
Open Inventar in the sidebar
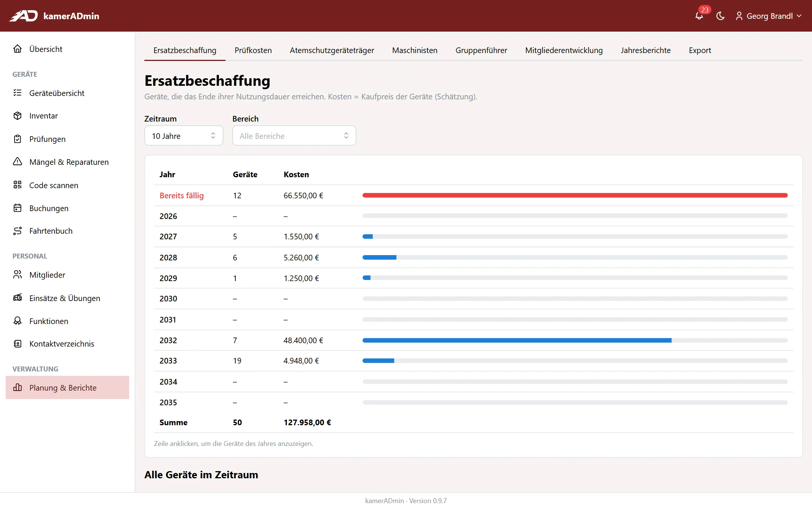[67, 116]
